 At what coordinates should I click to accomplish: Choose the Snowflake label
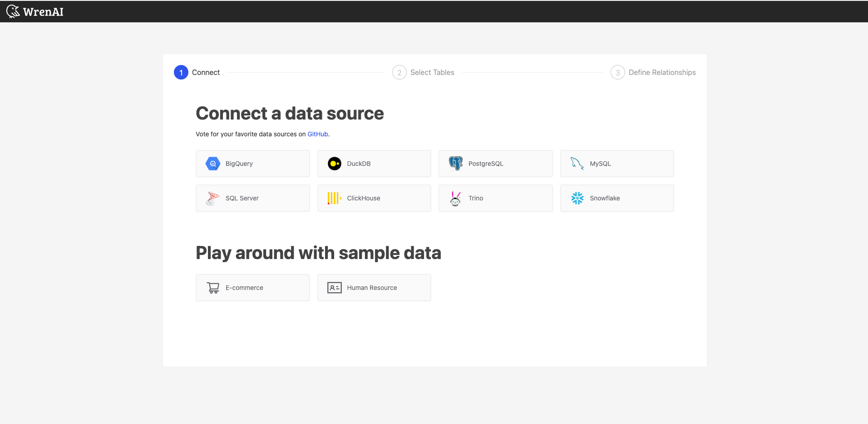tap(605, 198)
